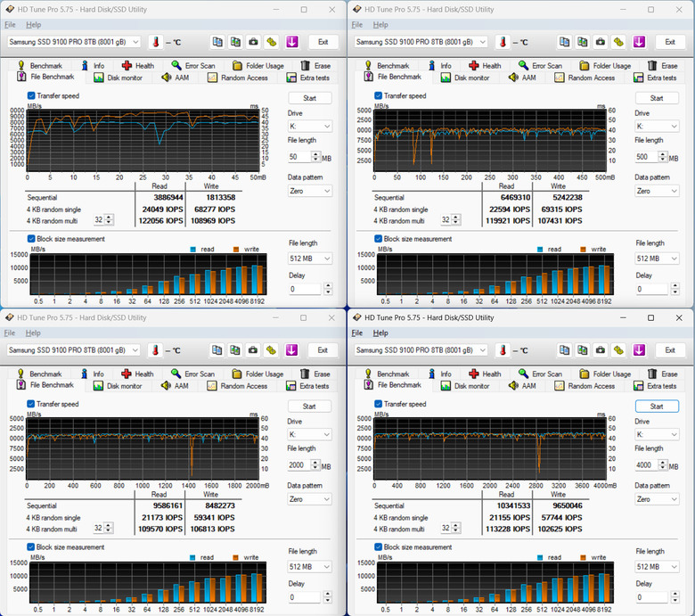Open the AAM tab in bottom-right window
The image size is (695, 616).
(x=522, y=386)
